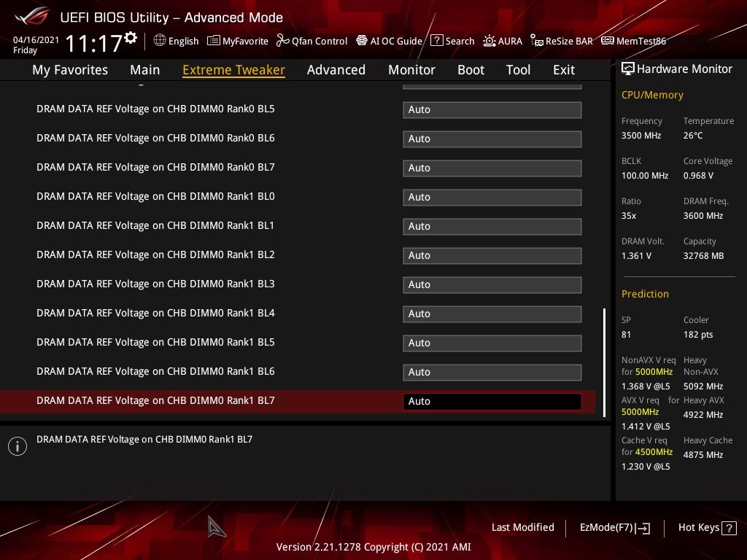Click the '0.968 V' core voltage value
Viewport: 747px width, 560px height.
point(698,176)
